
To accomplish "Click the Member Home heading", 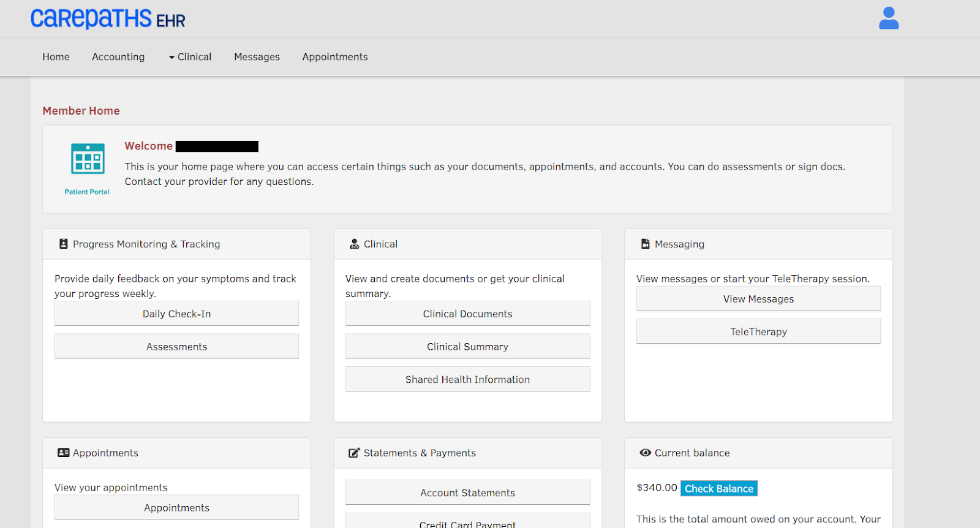I will click(81, 111).
